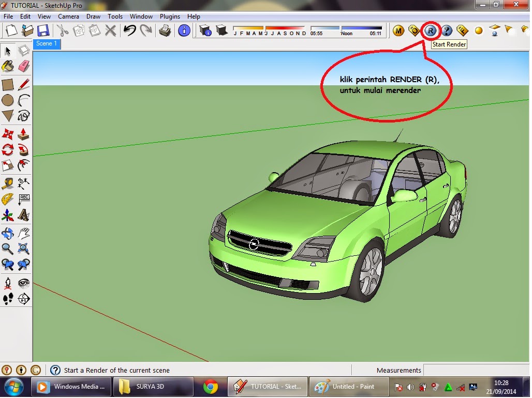Open the 3D Text tool

click(x=24, y=216)
